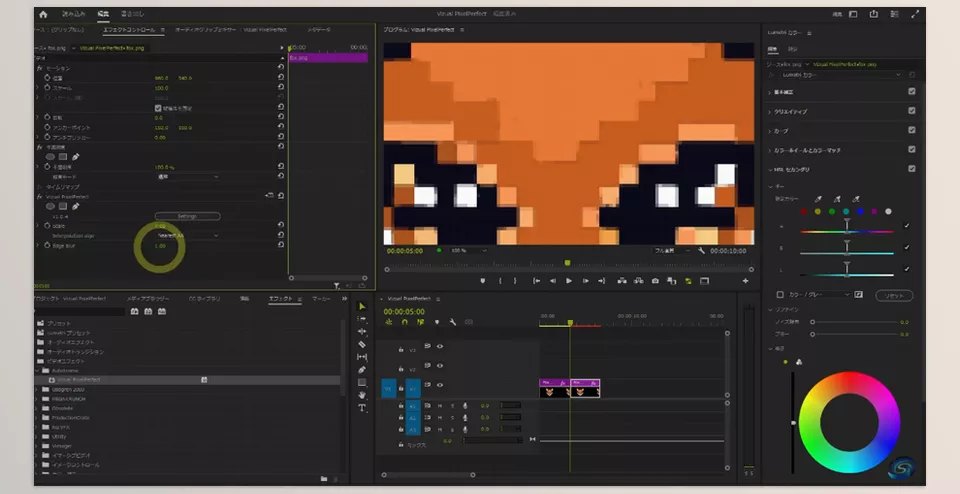
Task: Play the Program monitor
Action: click(x=569, y=281)
